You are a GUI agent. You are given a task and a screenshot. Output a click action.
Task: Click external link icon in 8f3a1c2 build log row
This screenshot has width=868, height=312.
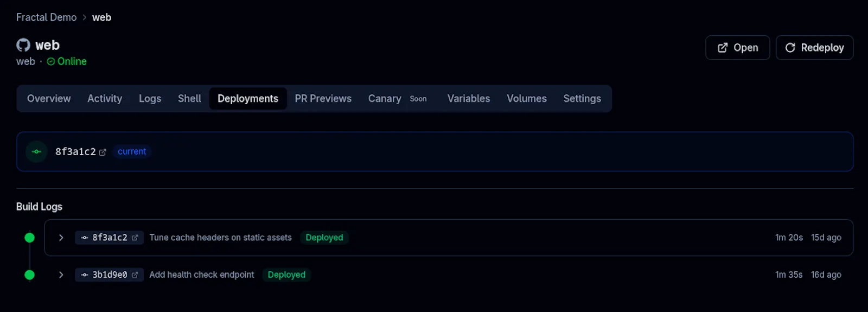pyautogui.click(x=135, y=238)
